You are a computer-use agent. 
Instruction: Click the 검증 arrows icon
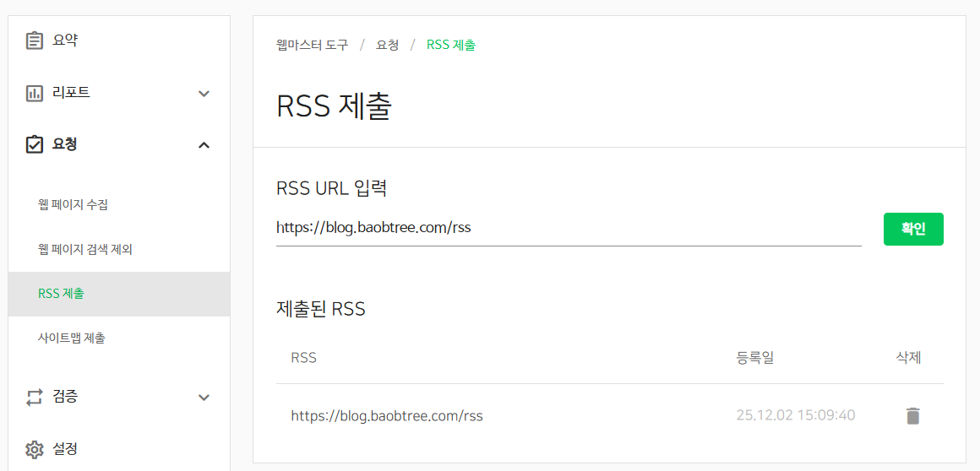[x=34, y=398]
